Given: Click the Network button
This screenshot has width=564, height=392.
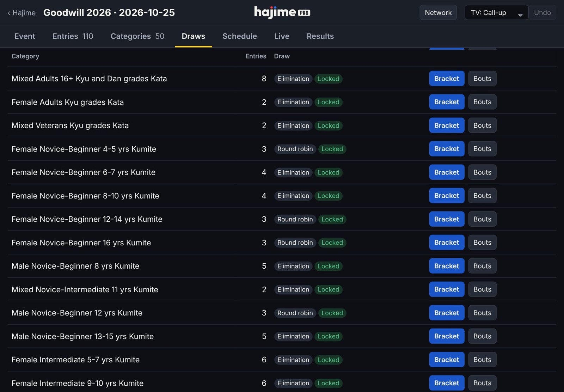Looking at the screenshot, I should click(x=438, y=13).
